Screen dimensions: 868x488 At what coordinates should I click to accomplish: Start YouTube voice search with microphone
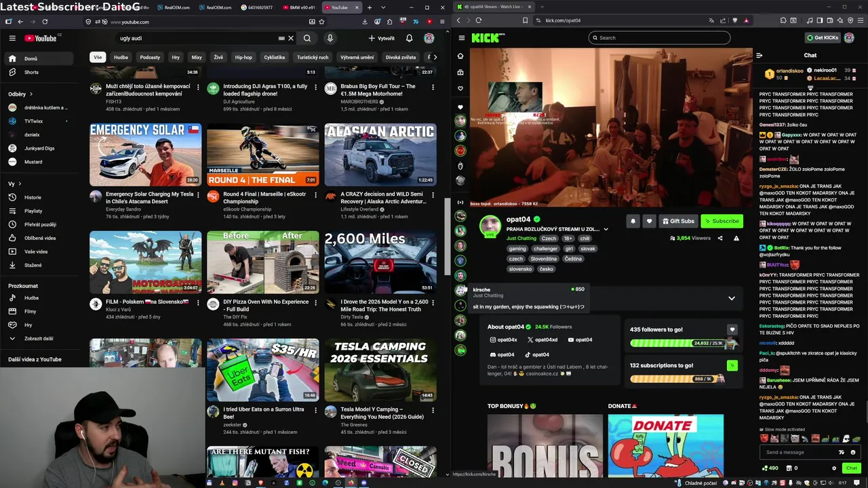click(x=330, y=38)
